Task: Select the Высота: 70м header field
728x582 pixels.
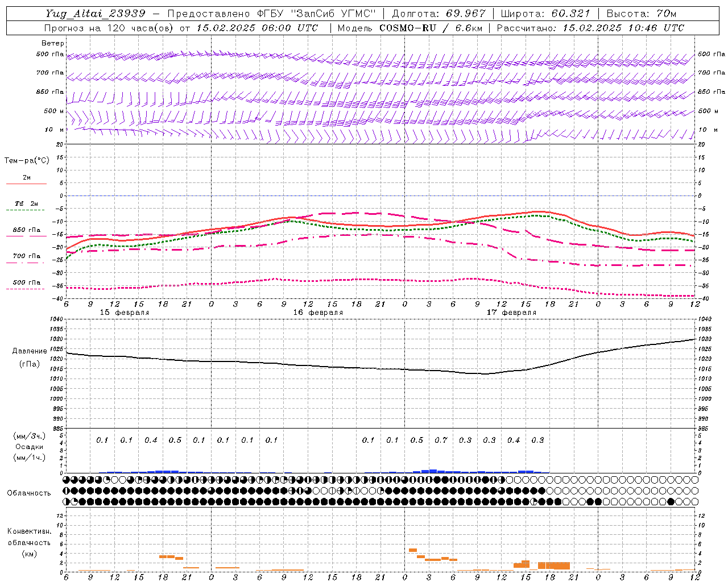Action: point(641,14)
